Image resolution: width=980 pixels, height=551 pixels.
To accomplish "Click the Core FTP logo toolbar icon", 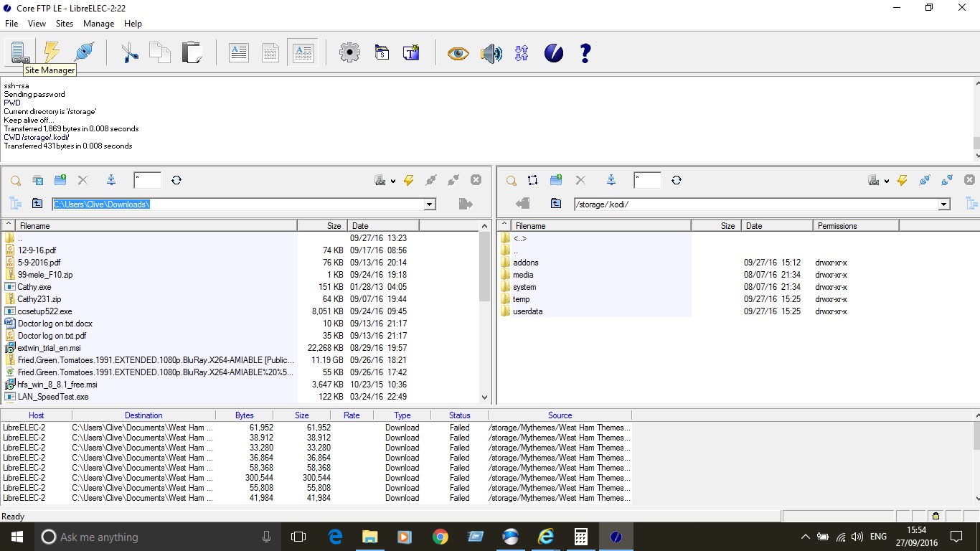I will 554,53.
